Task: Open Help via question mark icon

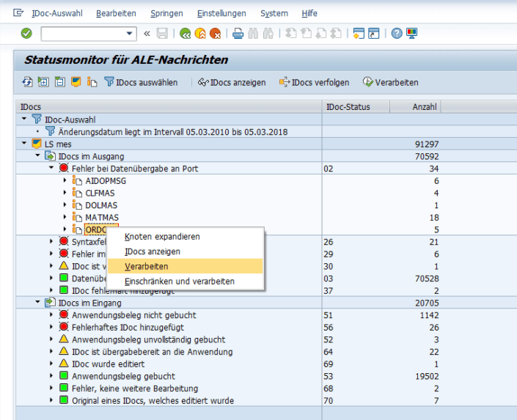Action: (397, 34)
